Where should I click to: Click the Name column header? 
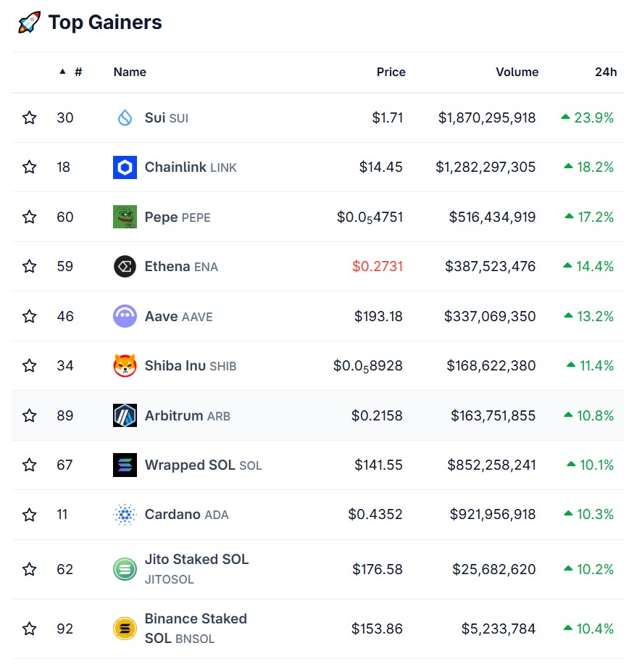click(130, 72)
